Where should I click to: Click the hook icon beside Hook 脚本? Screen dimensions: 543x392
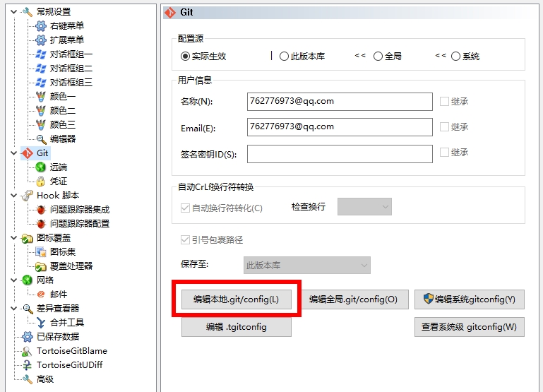(28, 196)
